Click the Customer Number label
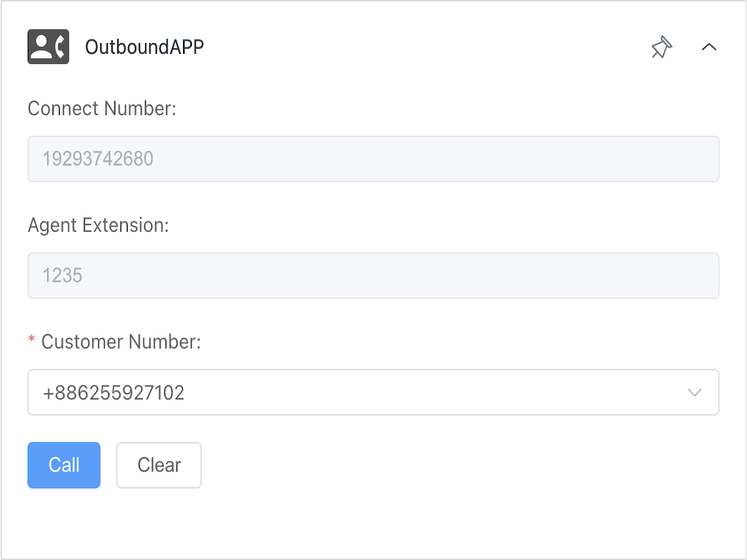The width and height of the screenshot is (747, 560). pyautogui.click(x=122, y=341)
